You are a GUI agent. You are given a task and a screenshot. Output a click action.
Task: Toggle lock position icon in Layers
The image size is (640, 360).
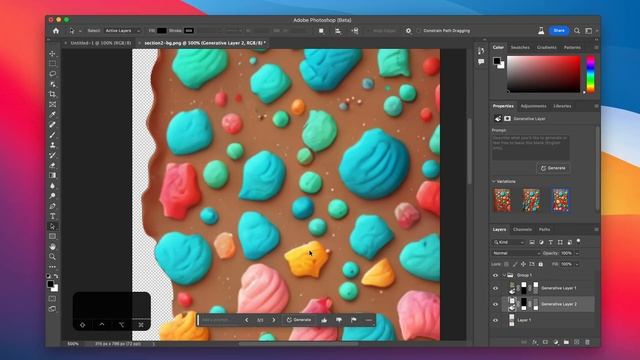pos(523,264)
